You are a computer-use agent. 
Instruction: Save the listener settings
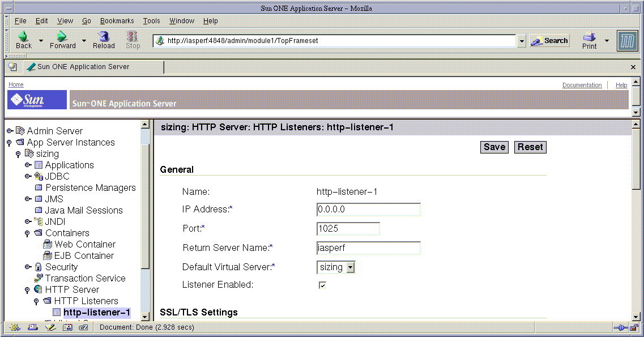pyautogui.click(x=494, y=147)
